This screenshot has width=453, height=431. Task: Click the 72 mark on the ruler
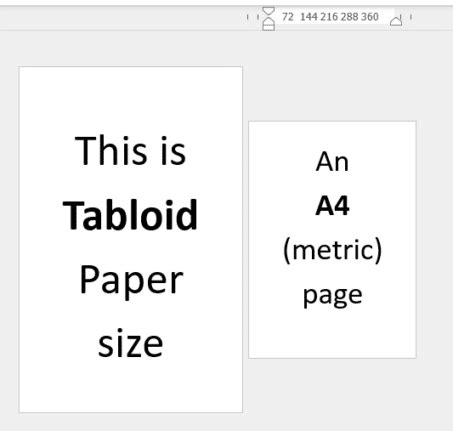click(x=288, y=17)
